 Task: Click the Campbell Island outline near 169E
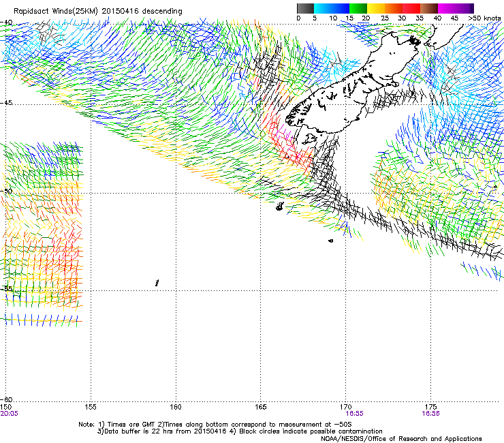[331, 241]
